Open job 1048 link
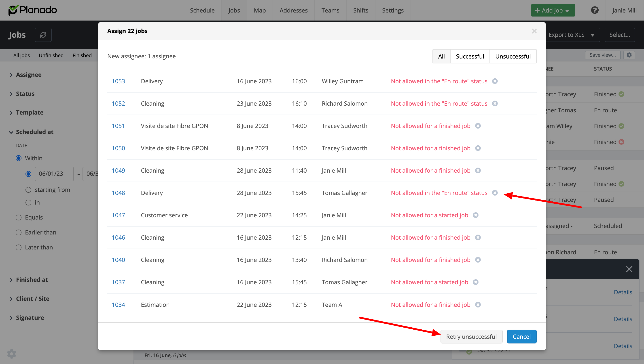The image size is (644, 364). 118,193
